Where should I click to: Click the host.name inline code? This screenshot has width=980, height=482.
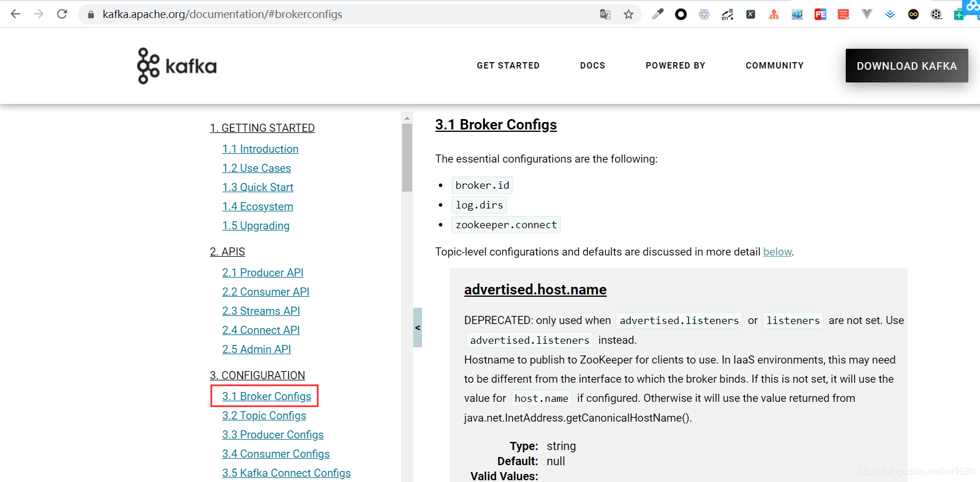542,398
